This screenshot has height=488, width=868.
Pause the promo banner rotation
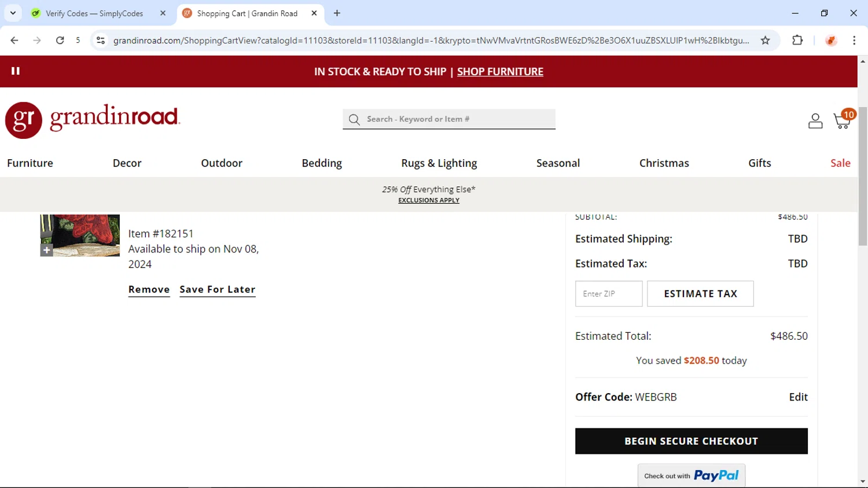pyautogui.click(x=16, y=71)
